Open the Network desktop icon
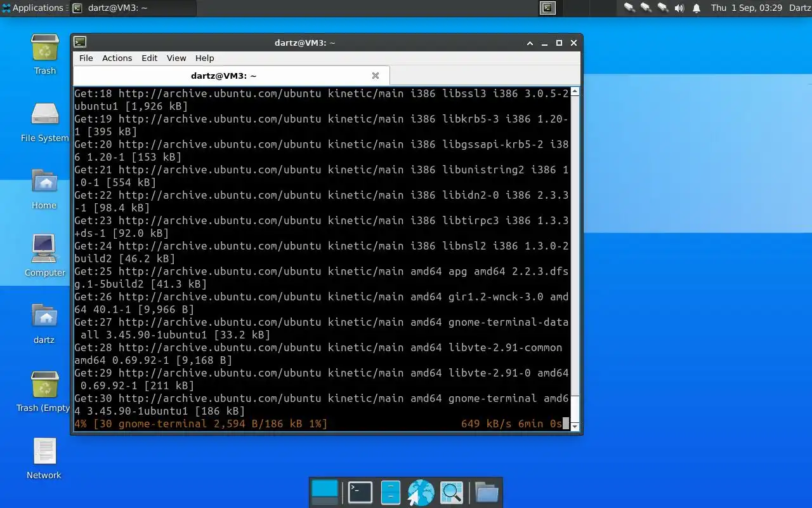The width and height of the screenshot is (812, 508). pos(44,451)
